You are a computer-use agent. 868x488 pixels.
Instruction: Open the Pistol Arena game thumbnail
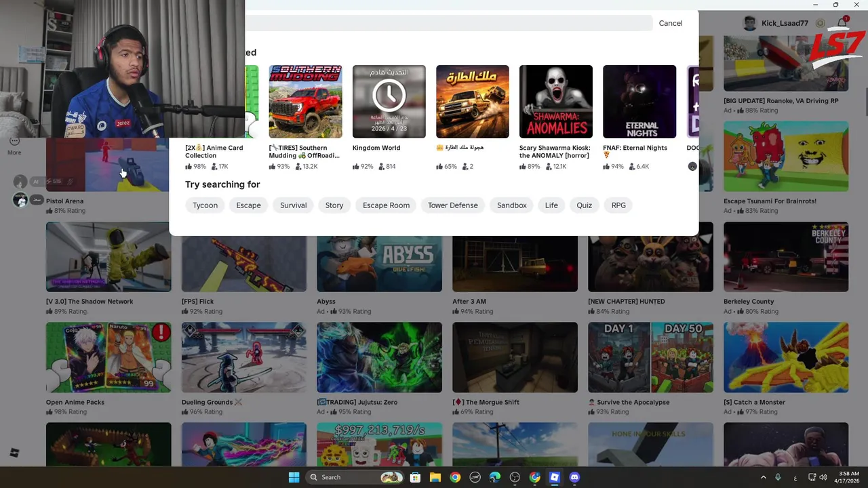tap(107, 165)
